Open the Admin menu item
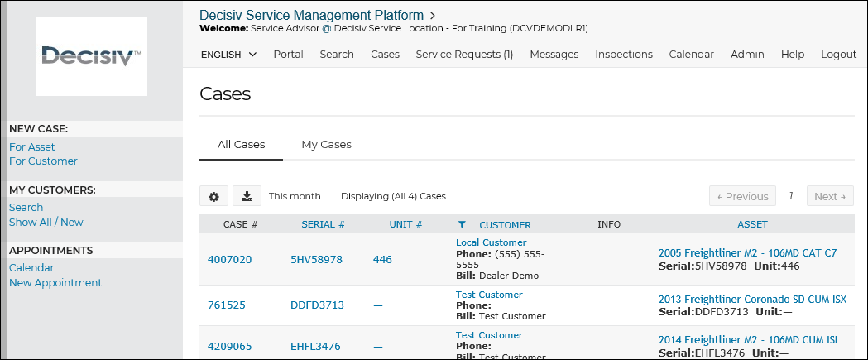The image size is (868, 360). [x=747, y=55]
